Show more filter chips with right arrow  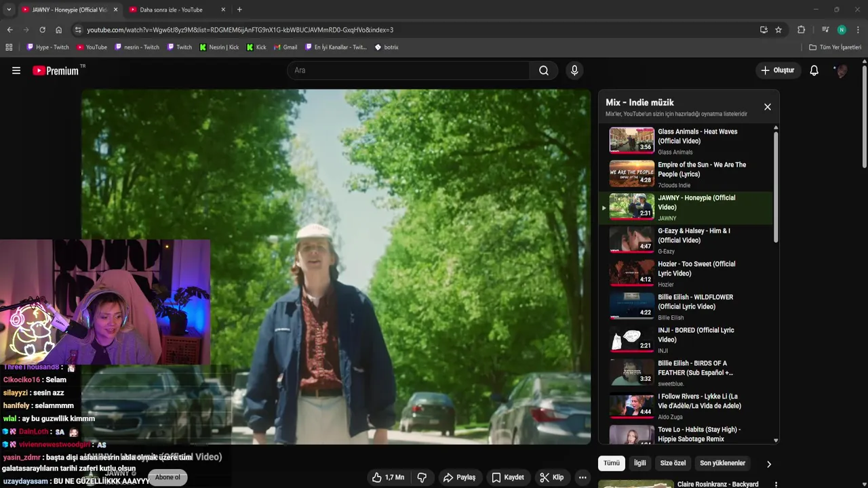(x=768, y=464)
